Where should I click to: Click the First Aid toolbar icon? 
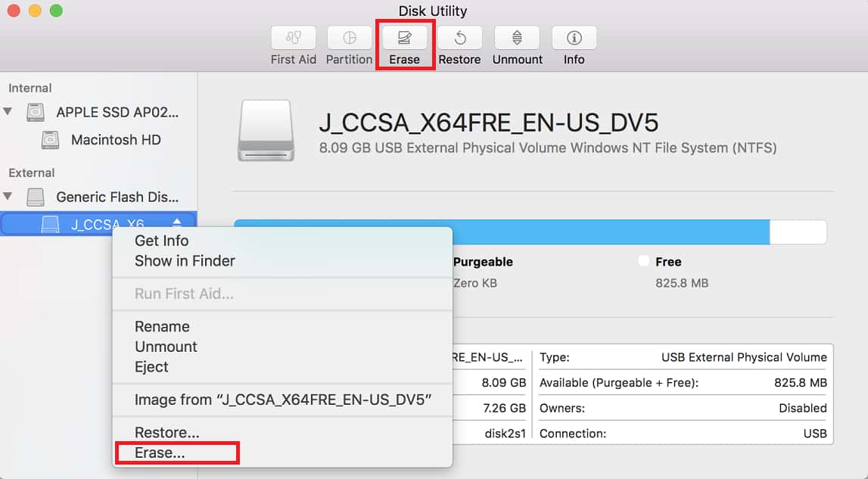(294, 38)
